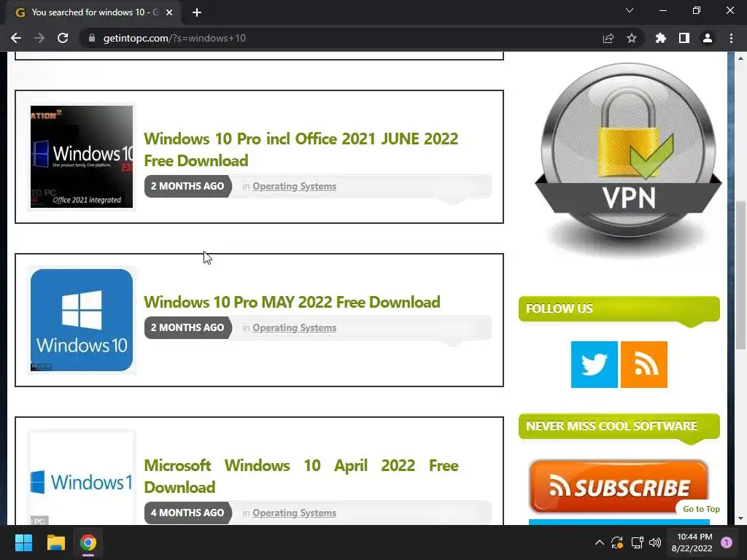Click the orange SUBSCRIBE button
The width and height of the screenshot is (747, 560).
(619, 486)
